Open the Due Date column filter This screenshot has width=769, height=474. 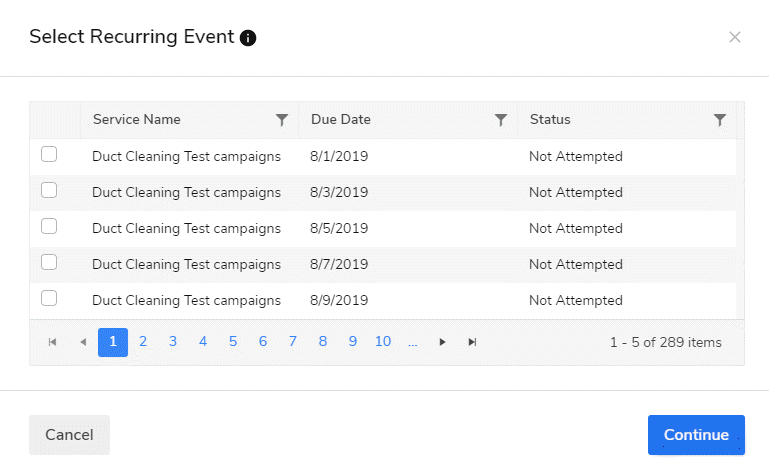click(501, 120)
